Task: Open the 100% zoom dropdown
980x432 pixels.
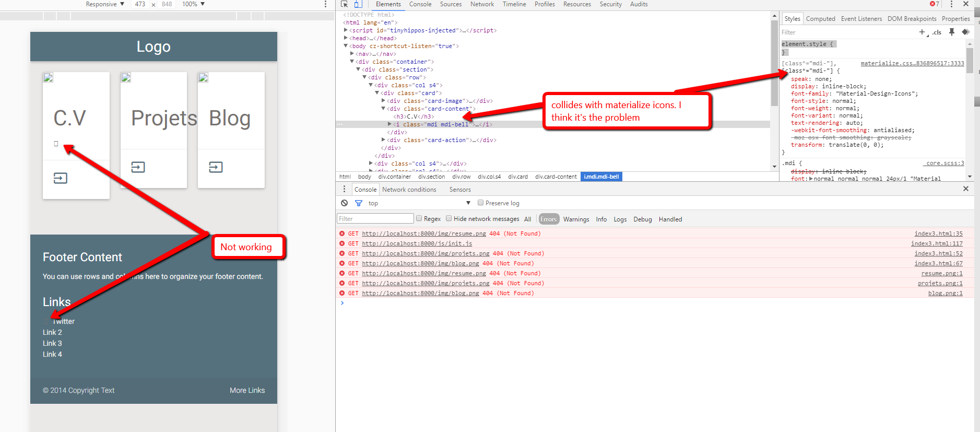Action: tap(193, 4)
